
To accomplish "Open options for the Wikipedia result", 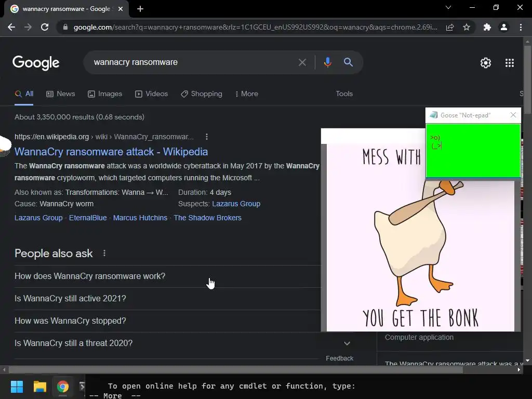I will tap(207, 137).
